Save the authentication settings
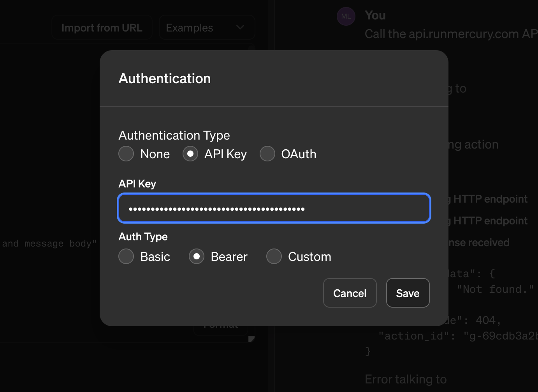The width and height of the screenshot is (538, 392). [x=408, y=293]
